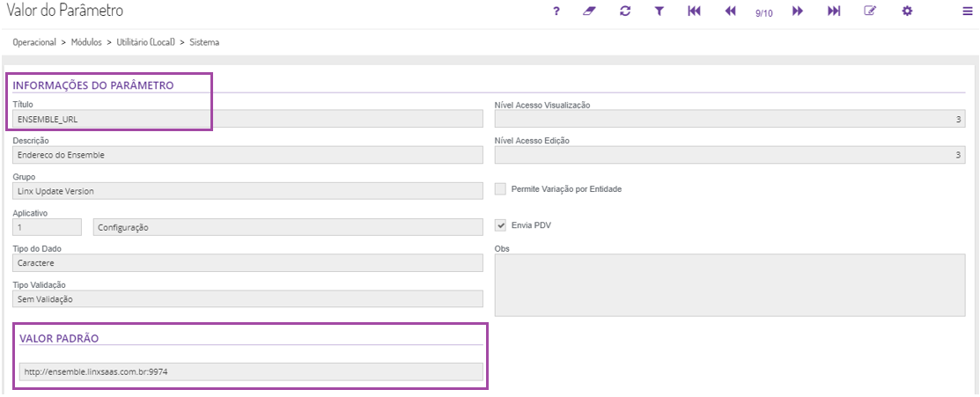Go to the next record
The height and width of the screenshot is (397, 980).
[798, 11]
